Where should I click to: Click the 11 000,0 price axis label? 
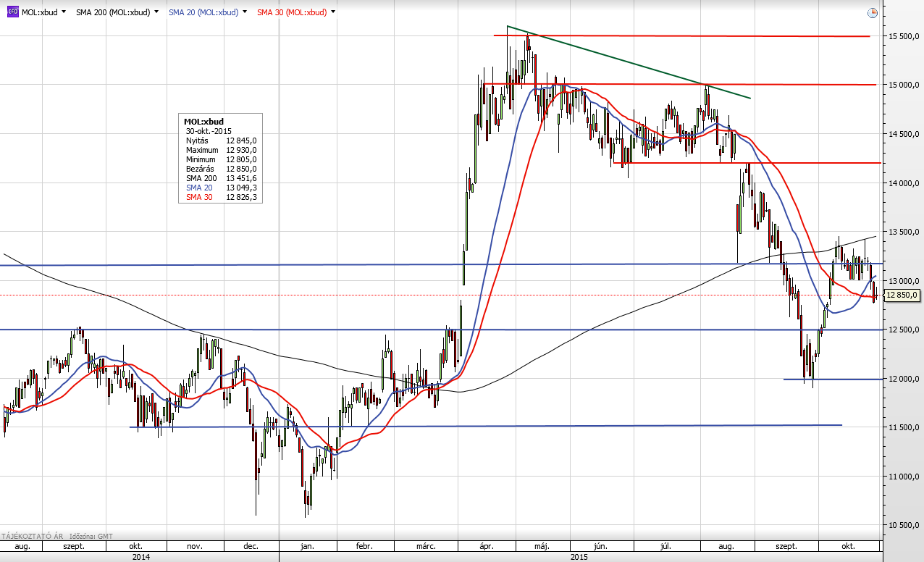(x=903, y=477)
